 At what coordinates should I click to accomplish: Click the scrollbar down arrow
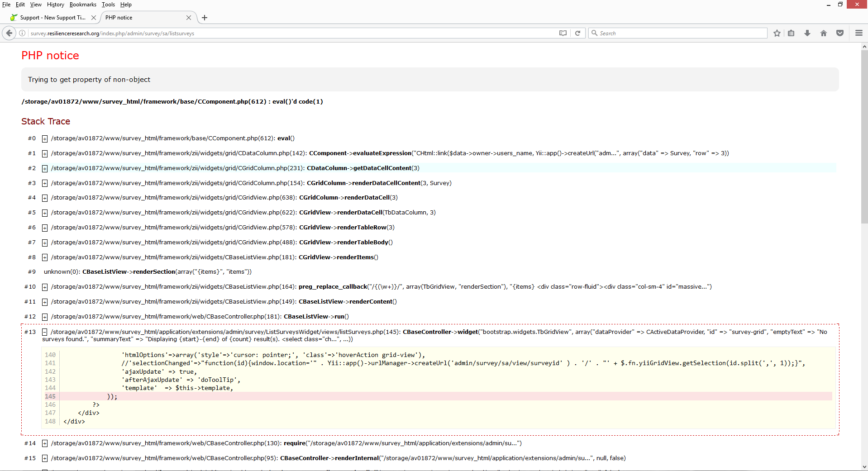pyautogui.click(x=864, y=467)
